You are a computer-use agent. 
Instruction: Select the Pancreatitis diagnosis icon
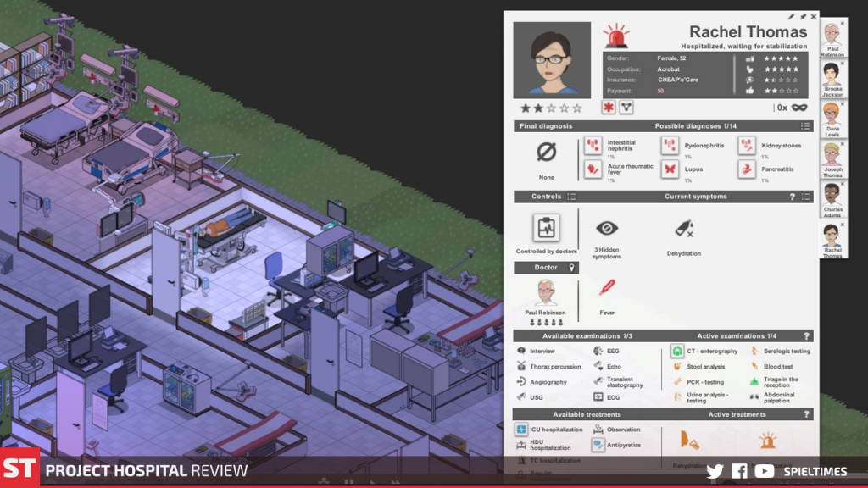(x=747, y=169)
